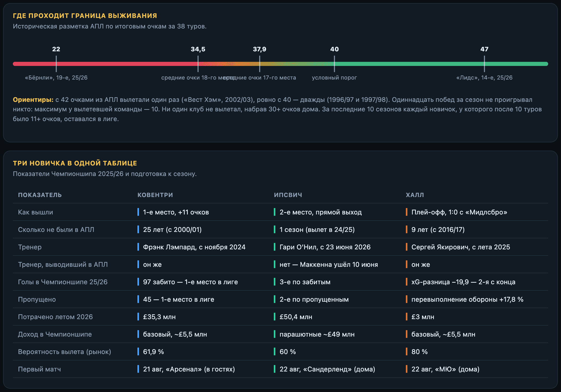The width and height of the screenshot is (561, 392).
Task: Click the "2-е место, прямой выход" cell
Action: [321, 212]
